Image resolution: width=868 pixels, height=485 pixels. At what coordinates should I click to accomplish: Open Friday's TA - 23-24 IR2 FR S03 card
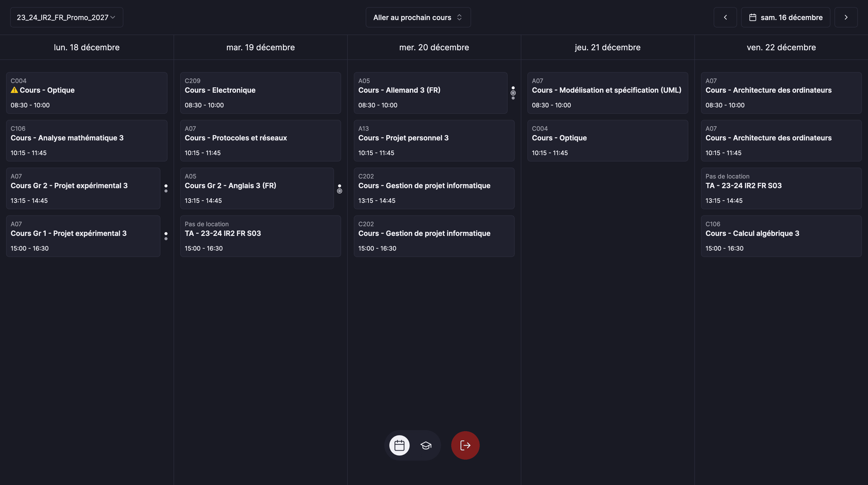click(x=781, y=188)
